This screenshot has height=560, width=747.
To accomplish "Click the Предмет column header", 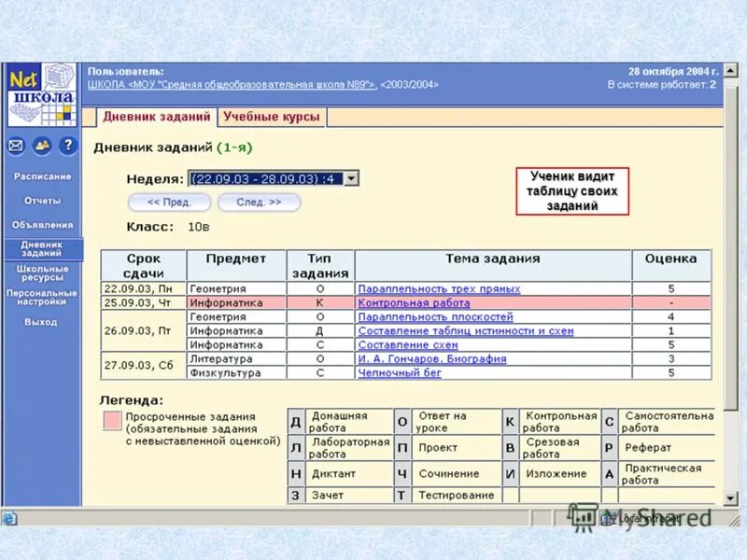I will tap(236, 266).
